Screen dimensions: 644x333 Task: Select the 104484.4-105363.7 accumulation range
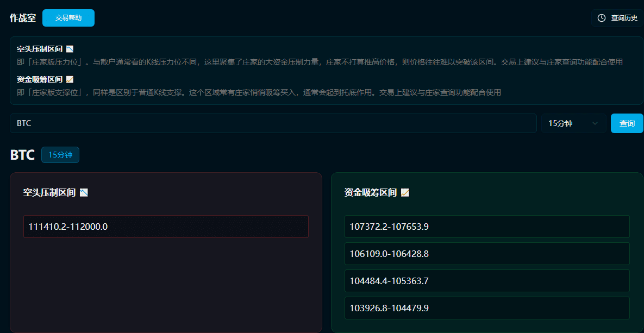point(486,281)
